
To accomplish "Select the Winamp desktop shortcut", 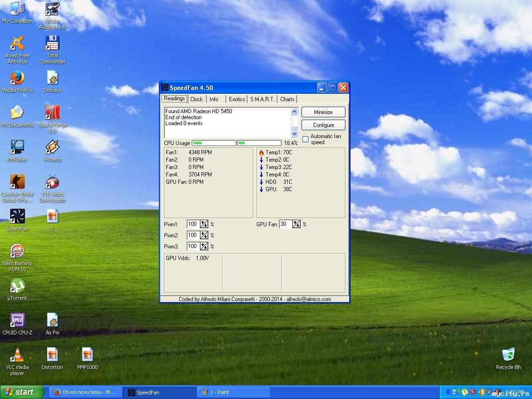I will (52, 147).
